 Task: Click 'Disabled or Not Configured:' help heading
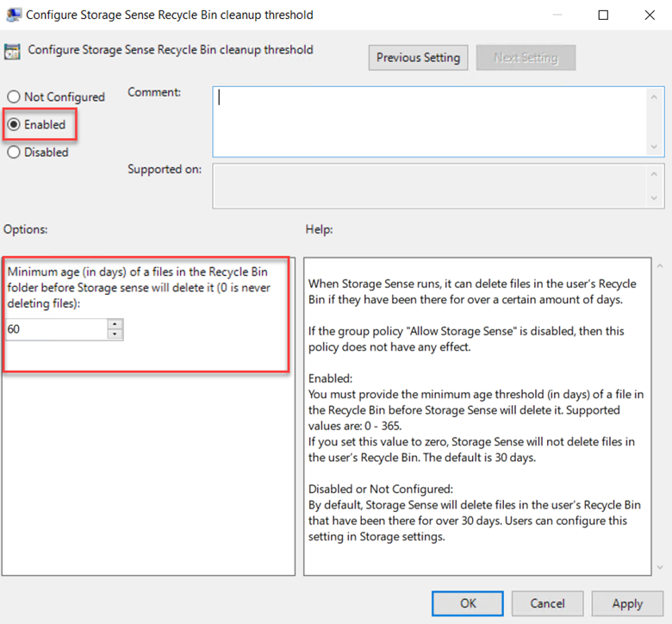pyautogui.click(x=381, y=490)
